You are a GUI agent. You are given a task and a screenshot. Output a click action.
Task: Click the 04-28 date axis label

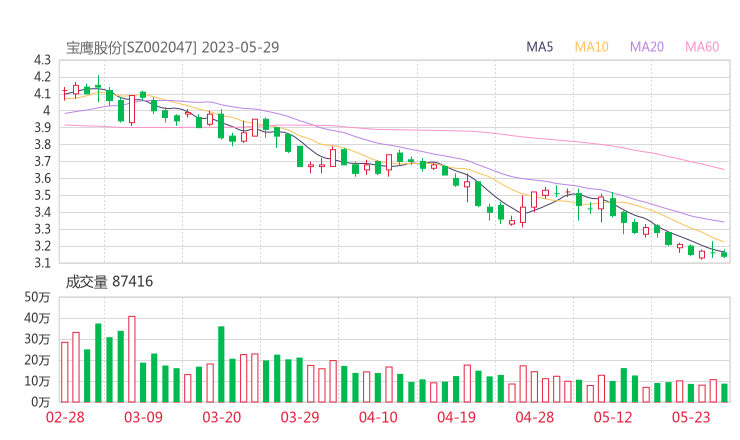click(x=535, y=417)
